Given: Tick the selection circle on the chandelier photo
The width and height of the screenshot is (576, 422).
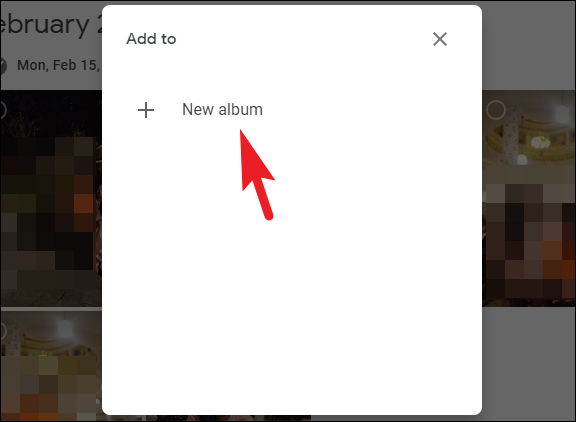Looking at the screenshot, I should point(496,109).
